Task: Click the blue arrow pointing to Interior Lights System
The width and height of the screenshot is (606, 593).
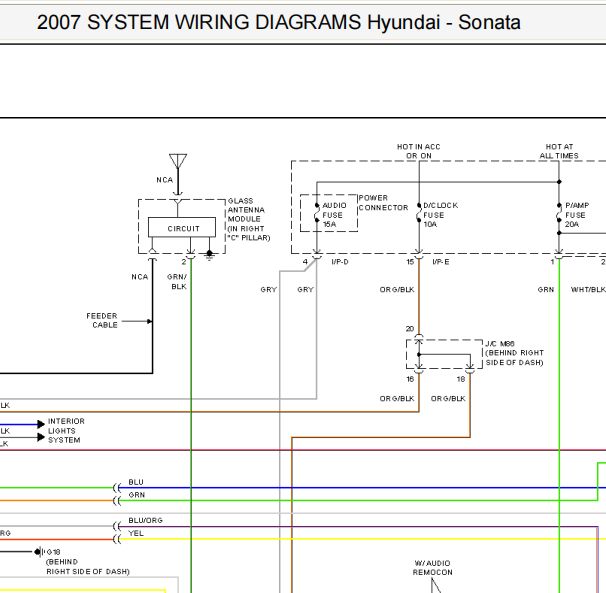Action: [x=41, y=424]
